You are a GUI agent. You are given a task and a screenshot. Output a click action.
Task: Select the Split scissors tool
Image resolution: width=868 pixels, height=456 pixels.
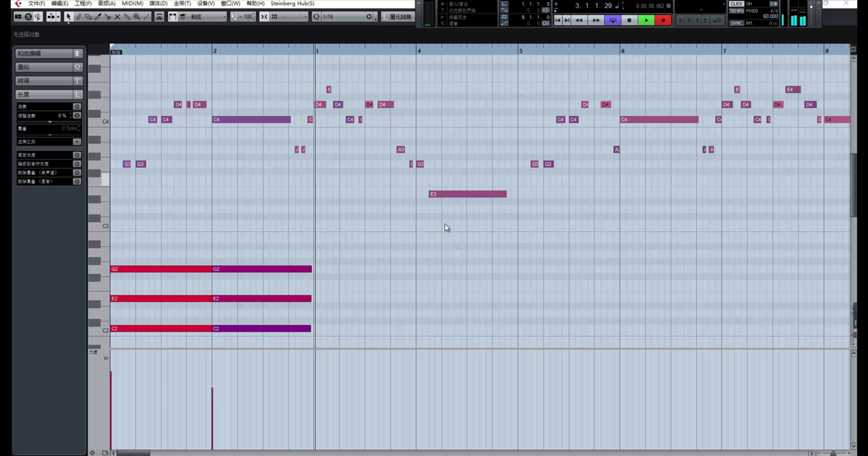pos(108,17)
